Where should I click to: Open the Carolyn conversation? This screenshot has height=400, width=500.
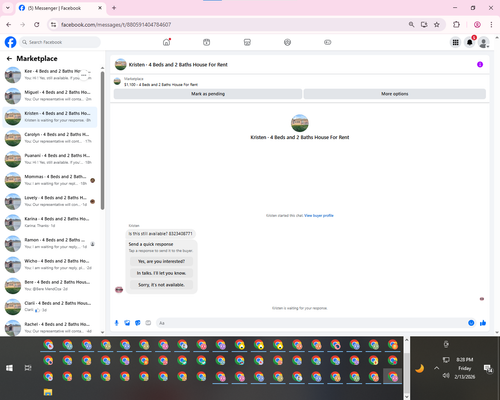50,138
